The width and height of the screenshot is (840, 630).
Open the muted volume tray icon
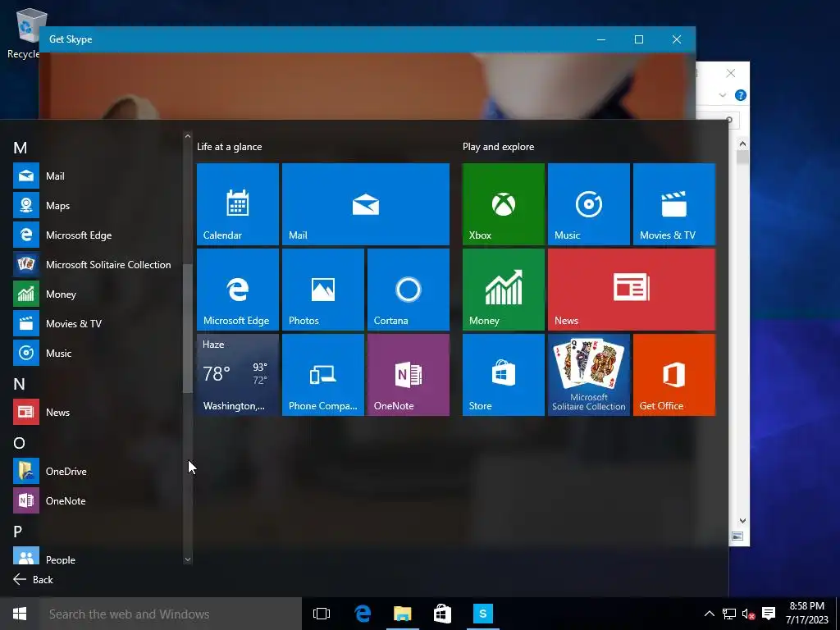(x=748, y=614)
